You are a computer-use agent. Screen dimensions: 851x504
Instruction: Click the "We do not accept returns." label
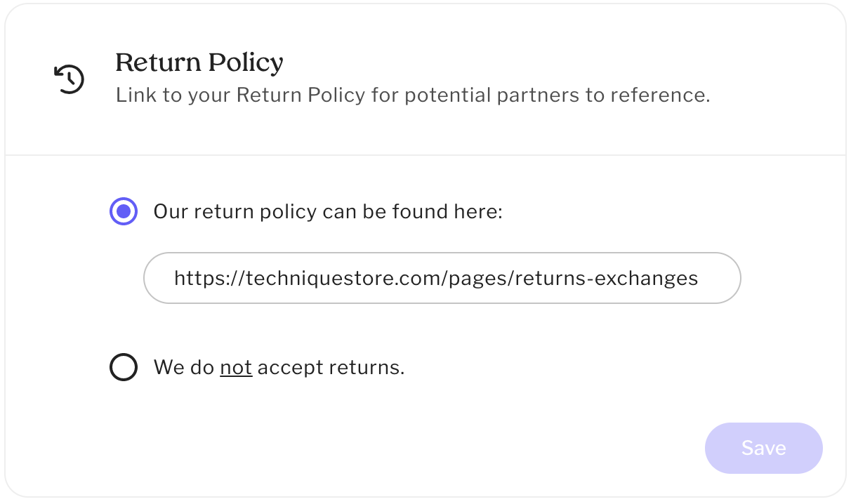279,367
